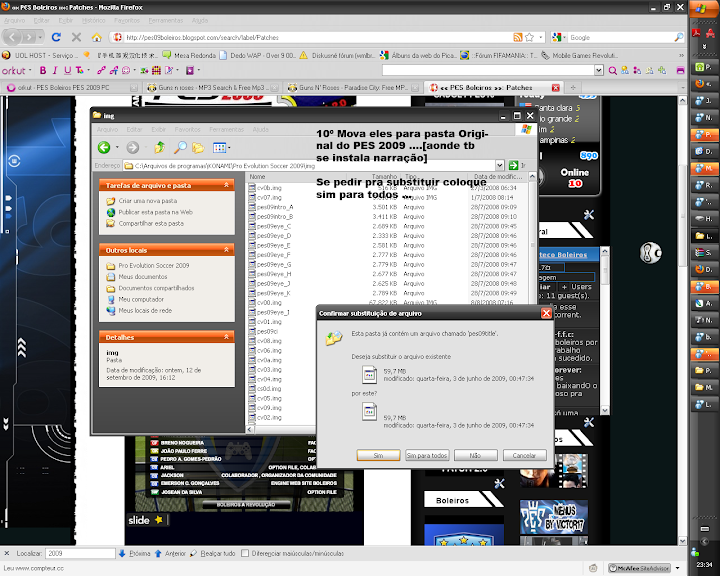Open search engine selector dropdown
This screenshot has width=720, height=576.
pos(557,37)
